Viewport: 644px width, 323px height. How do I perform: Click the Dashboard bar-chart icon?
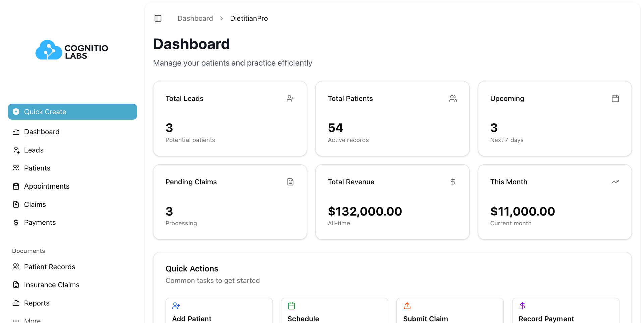pyautogui.click(x=16, y=132)
